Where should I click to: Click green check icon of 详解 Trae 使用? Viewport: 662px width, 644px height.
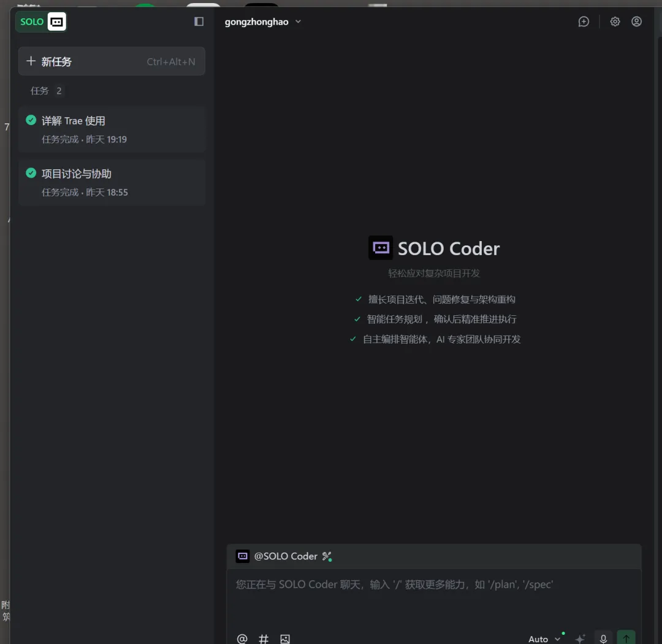(x=31, y=120)
